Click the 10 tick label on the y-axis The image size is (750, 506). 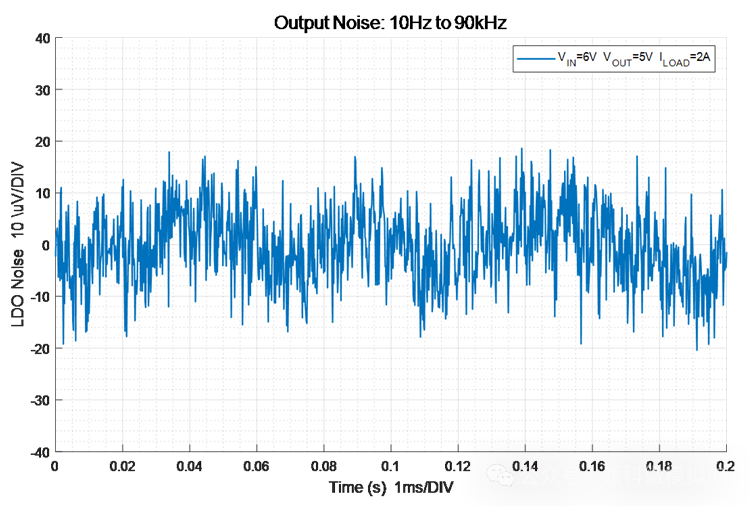click(43, 194)
